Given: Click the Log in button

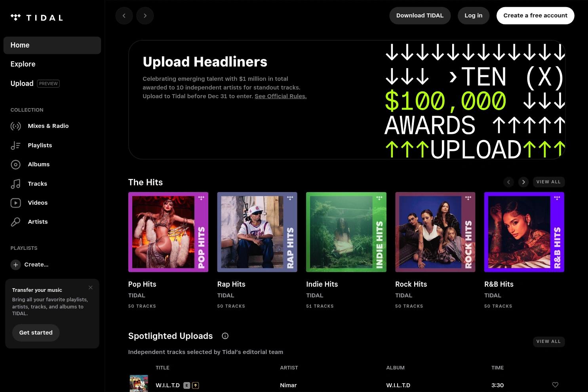Looking at the screenshot, I should (474, 15).
